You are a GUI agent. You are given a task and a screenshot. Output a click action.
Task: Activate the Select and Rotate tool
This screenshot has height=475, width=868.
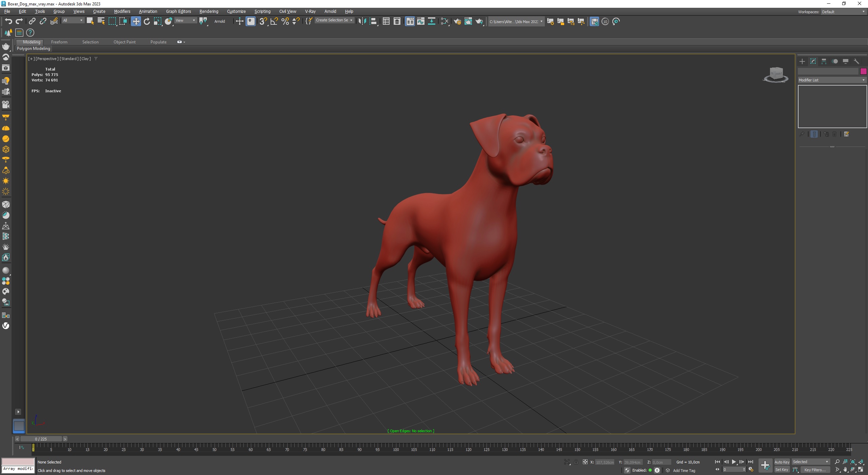[147, 21]
